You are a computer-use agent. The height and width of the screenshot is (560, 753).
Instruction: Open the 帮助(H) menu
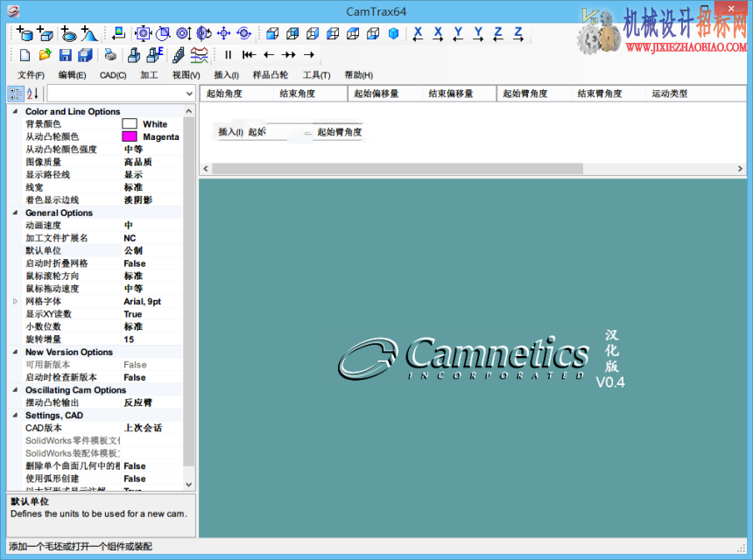click(358, 75)
